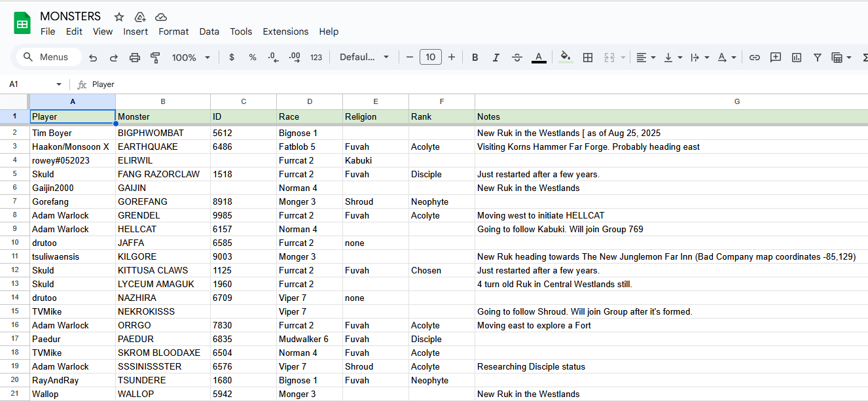
Task: Click the font size input field
Action: point(430,58)
